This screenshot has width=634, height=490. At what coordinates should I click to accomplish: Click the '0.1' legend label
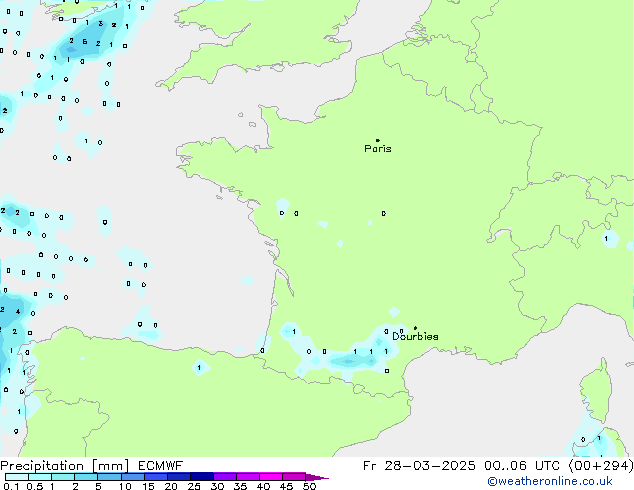(11, 486)
